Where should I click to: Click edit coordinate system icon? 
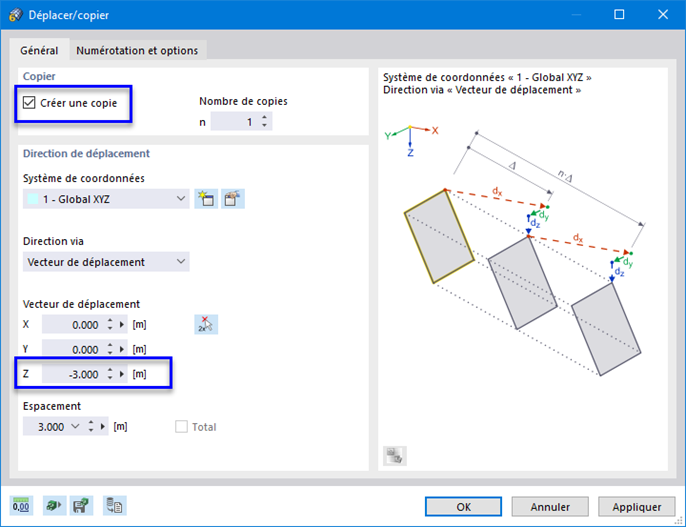[233, 199]
